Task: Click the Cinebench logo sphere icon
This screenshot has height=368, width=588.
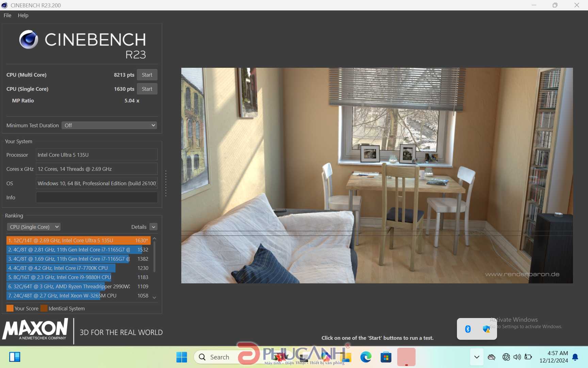Action: 28,39
